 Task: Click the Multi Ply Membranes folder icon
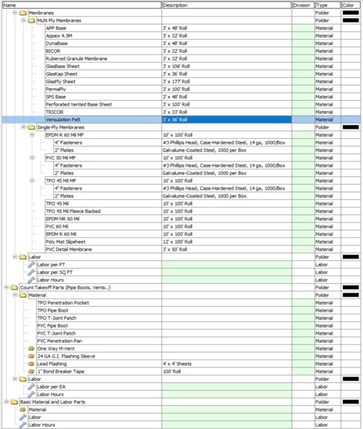[x=31, y=20]
